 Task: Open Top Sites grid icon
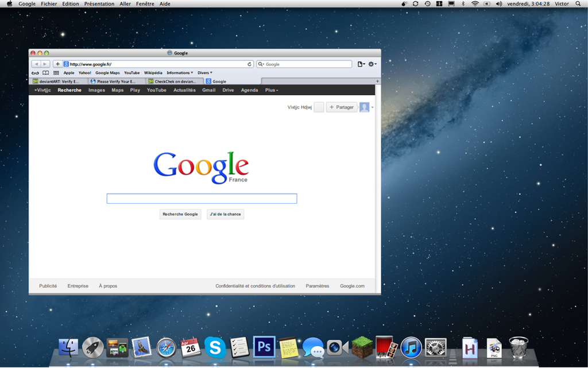pos(56,73)
